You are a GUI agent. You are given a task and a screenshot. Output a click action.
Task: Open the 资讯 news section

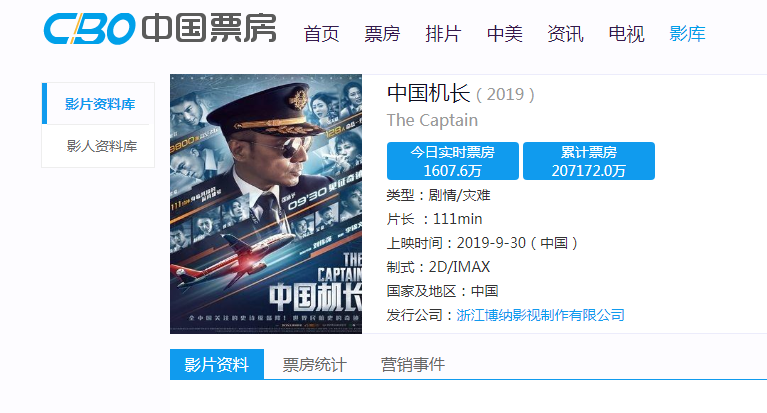565,34
